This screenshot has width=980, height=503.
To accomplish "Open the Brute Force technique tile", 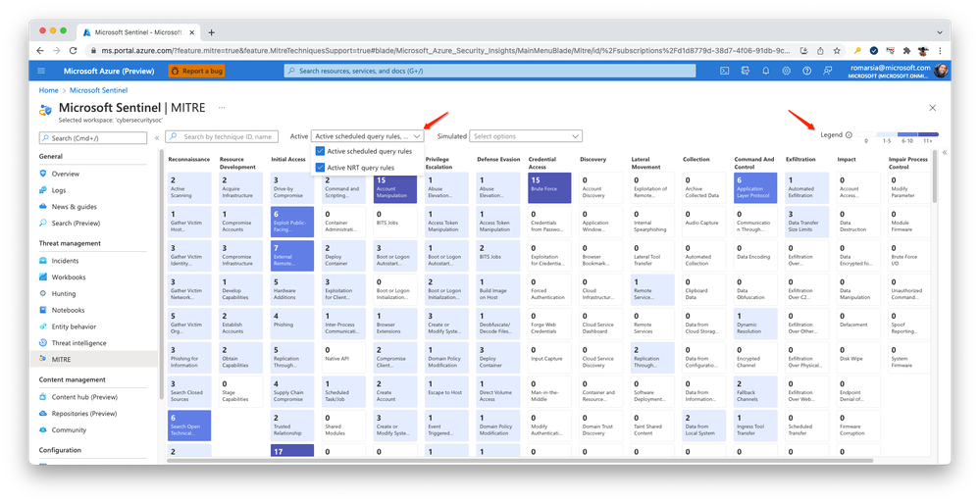I will 549,188.
